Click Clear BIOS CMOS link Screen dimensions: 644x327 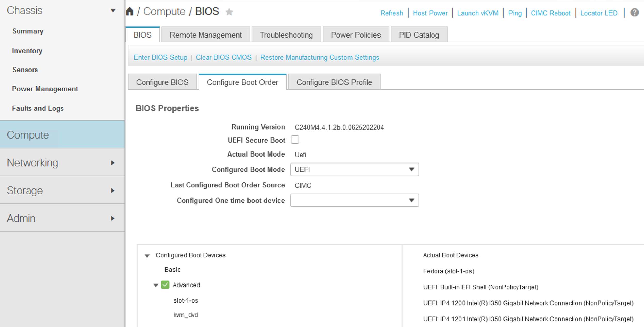224,57
